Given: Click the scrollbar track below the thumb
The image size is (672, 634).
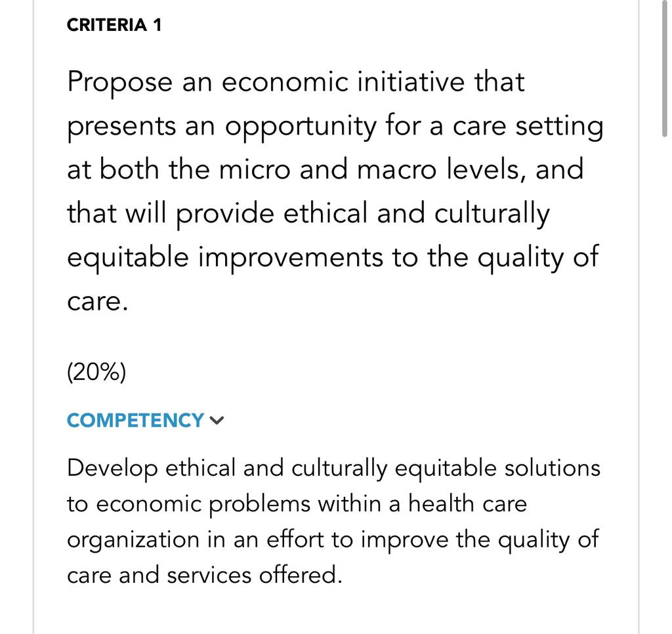Looking at the screenshot, I should point(665,386).
